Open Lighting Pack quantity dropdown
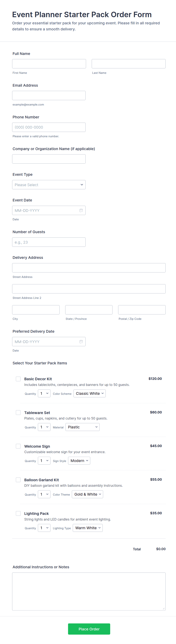Viewport: 176px width, 644px height. coord(44,528)
